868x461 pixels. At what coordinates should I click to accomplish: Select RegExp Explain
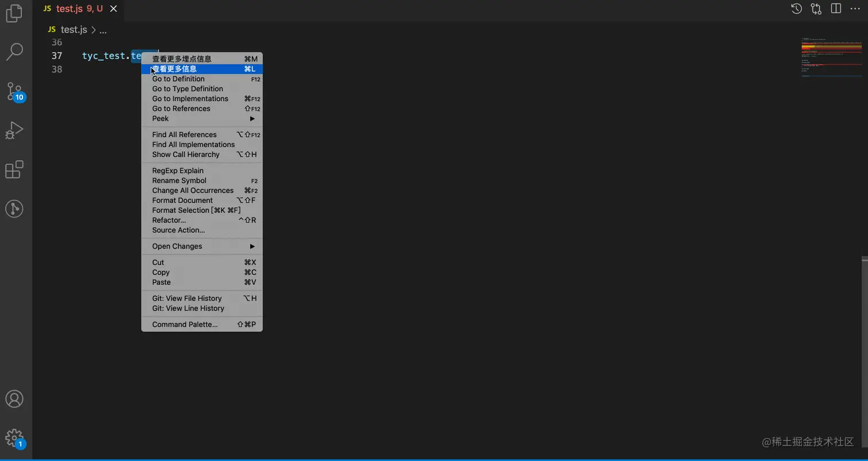(x=202, y=171)
